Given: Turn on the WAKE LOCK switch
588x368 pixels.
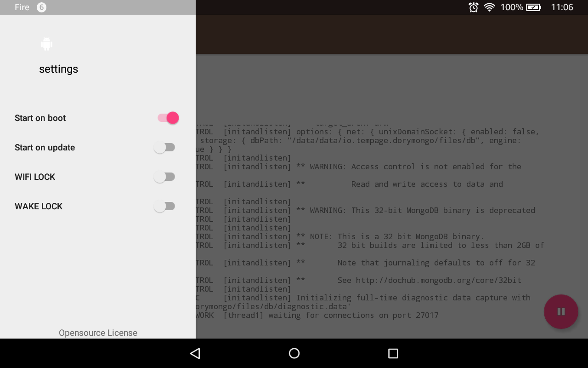Looking at the screenshot, I should point(164,206).
